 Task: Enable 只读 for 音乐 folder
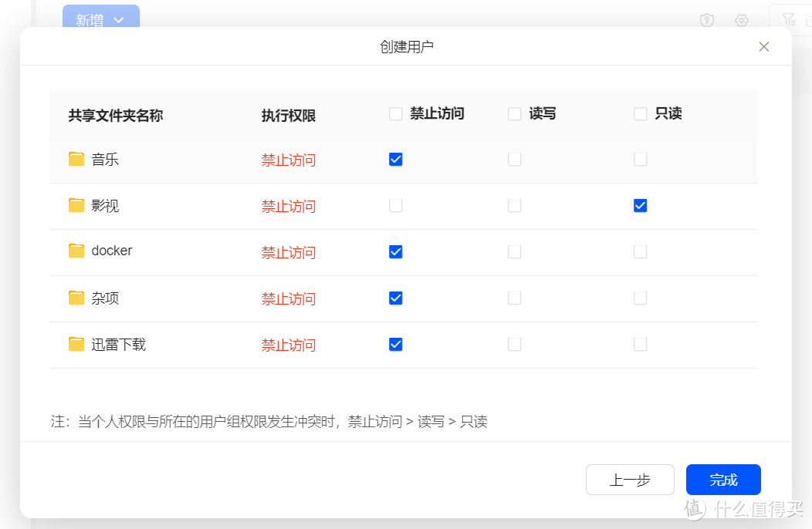(x=640, y=160)
